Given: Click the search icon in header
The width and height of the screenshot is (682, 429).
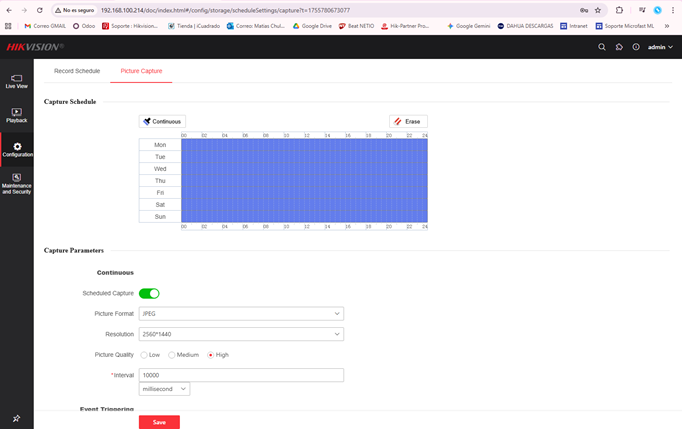Looking at the screenshot, I should click(601, 47).
